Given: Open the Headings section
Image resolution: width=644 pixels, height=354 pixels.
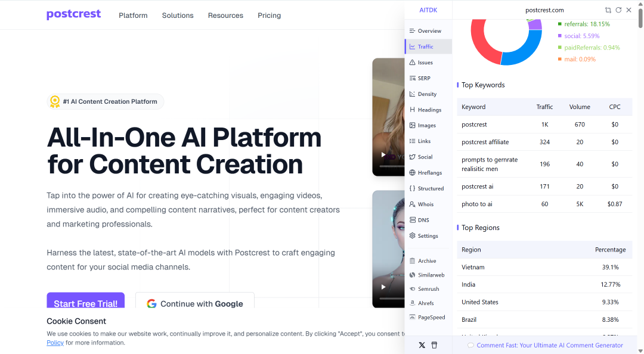Looking at the screenshot, I should click(428, 110).
